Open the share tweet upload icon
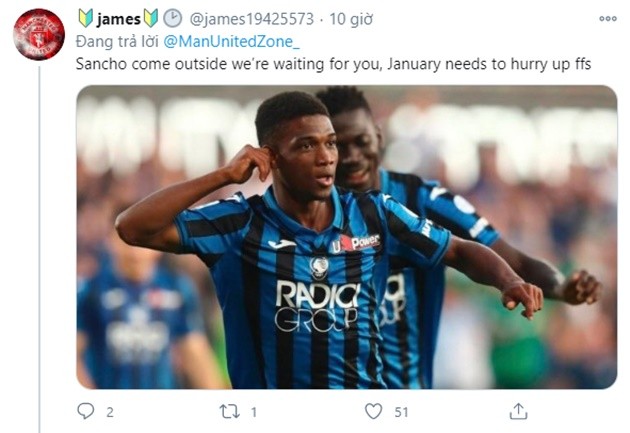 [x=518, y=411]
